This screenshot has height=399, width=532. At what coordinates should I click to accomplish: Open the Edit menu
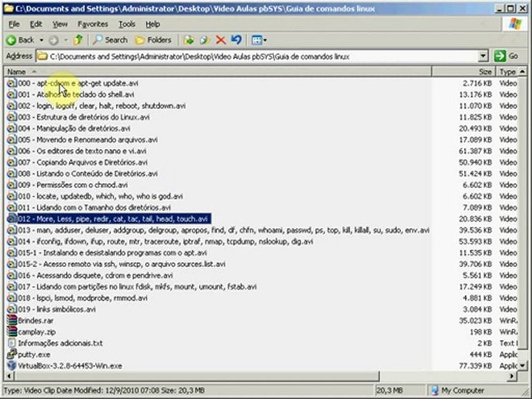[x=36, y=24]
